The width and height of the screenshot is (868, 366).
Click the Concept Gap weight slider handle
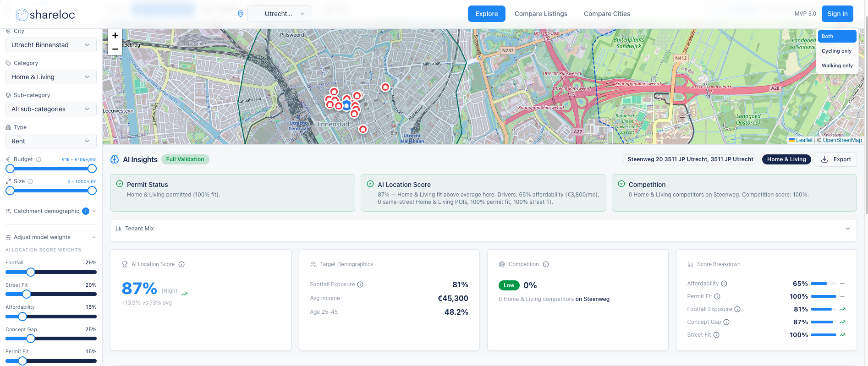31,339
